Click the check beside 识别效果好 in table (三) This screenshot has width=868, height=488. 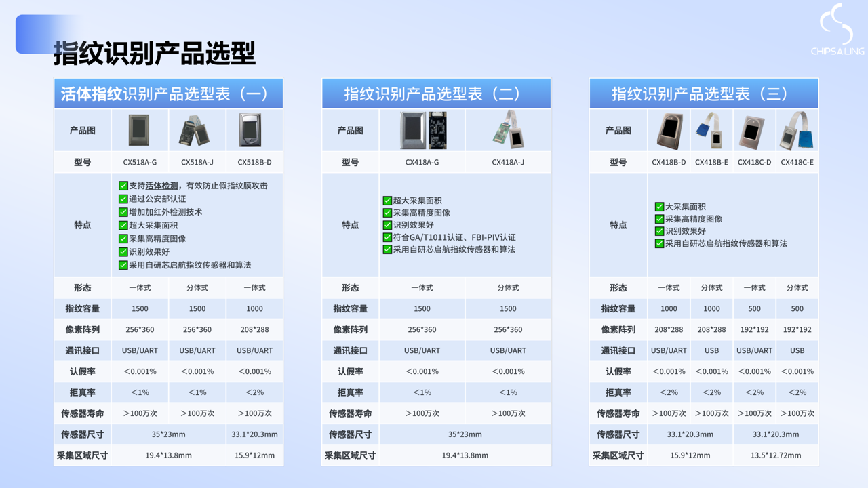pyautogui.click(x=659, y=231)
